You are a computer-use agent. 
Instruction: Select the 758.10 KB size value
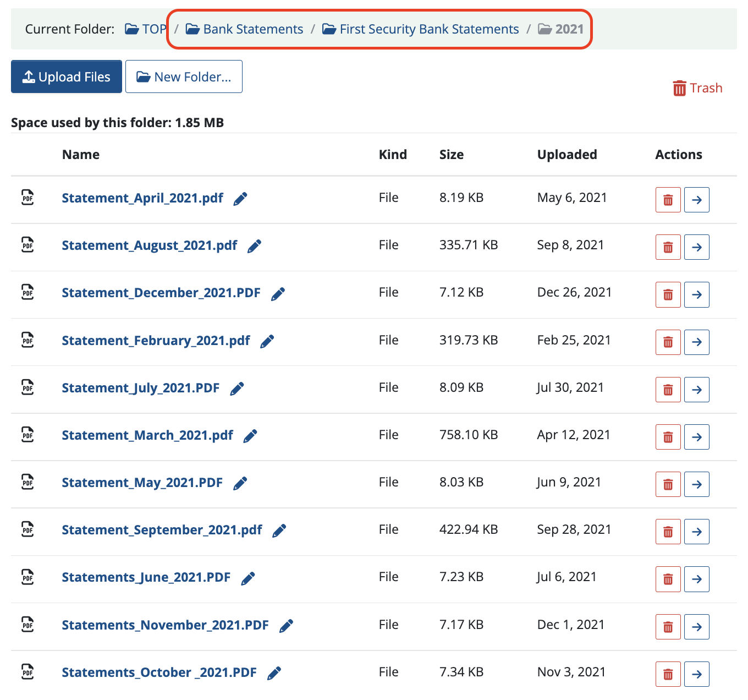pos(469,435)
